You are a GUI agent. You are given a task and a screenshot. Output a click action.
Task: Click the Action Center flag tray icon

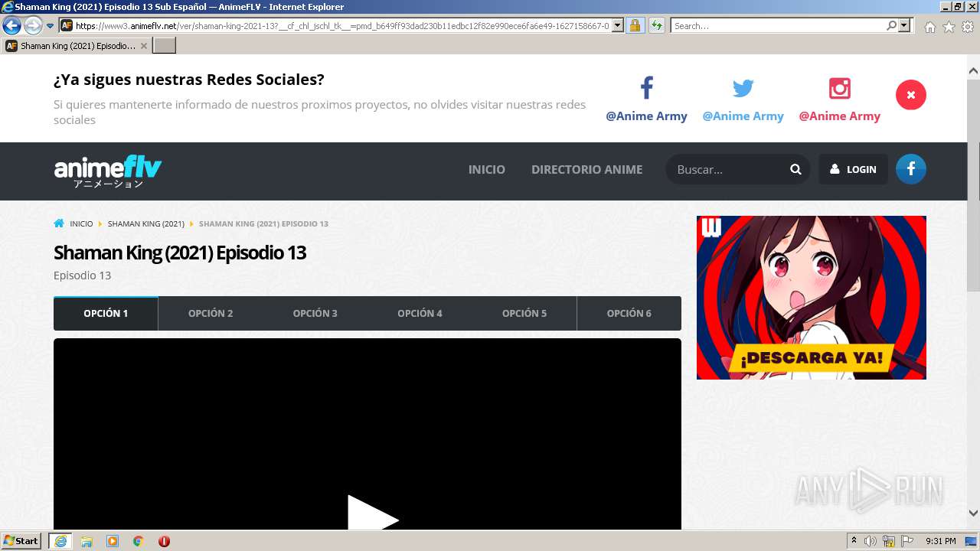click(x=907, y=541)
